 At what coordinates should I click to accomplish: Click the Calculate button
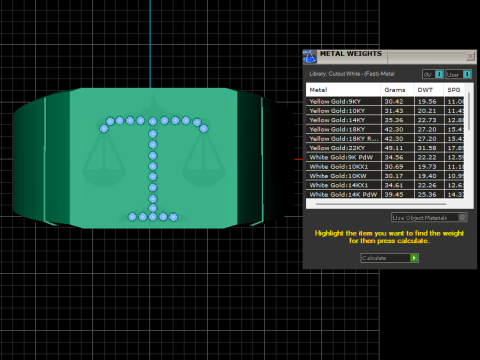pos(389,258)
